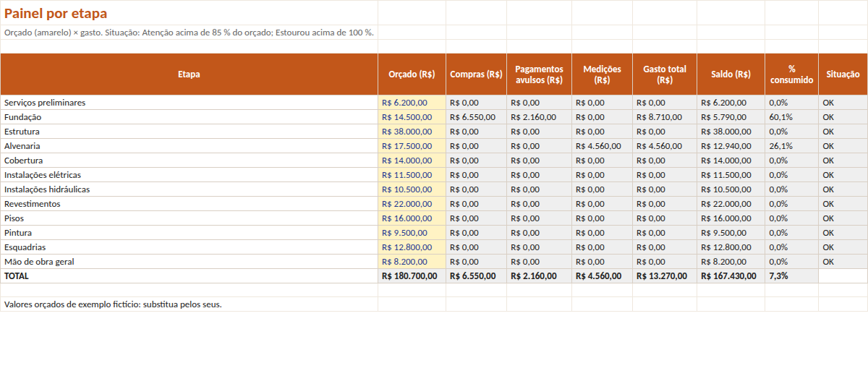Screen dimensions: 868x376
Task: Click the 'Esquadrias' row label
Action: tap(189, 247)
